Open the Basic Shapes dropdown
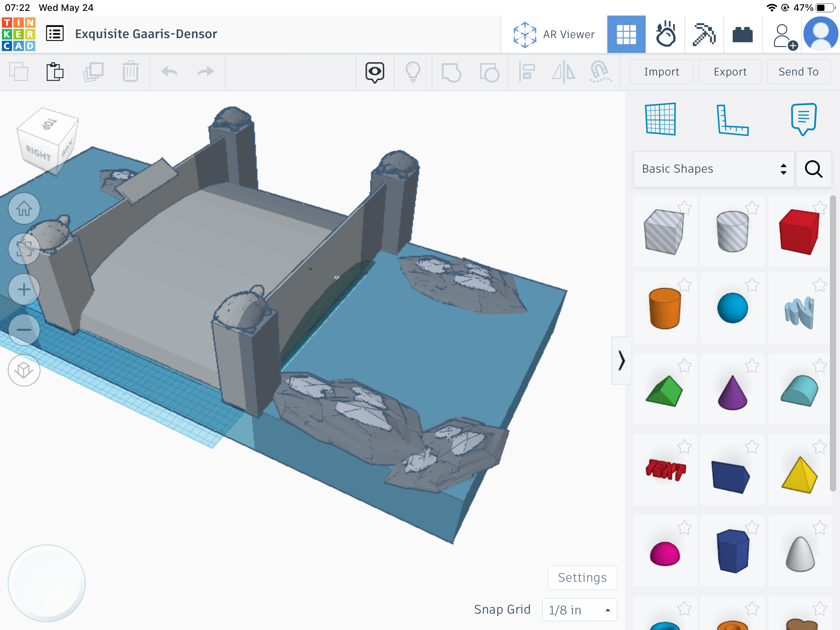Screen dimensions: 840x630 (x=714, y=169)
